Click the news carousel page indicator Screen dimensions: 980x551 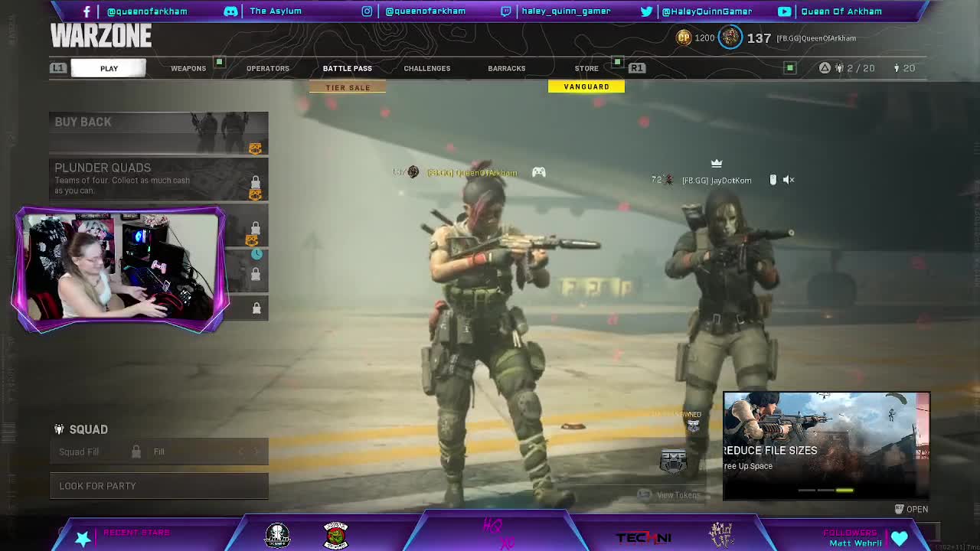coord(826,490)
